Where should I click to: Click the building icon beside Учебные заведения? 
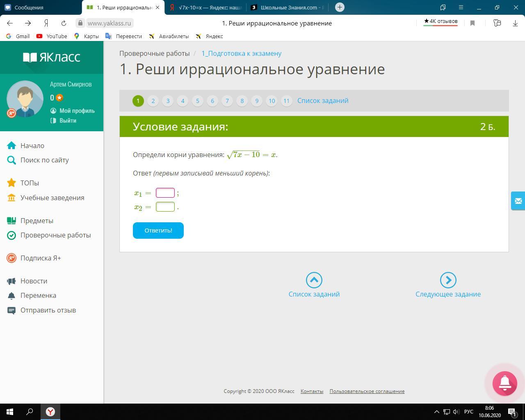pyautogui.click(x=11, y=198)
